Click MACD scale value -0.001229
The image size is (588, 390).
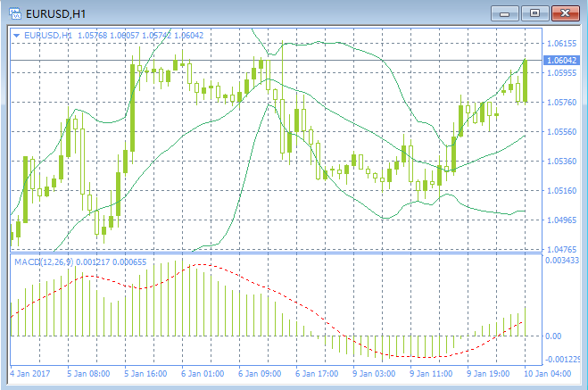coord(562,360)
